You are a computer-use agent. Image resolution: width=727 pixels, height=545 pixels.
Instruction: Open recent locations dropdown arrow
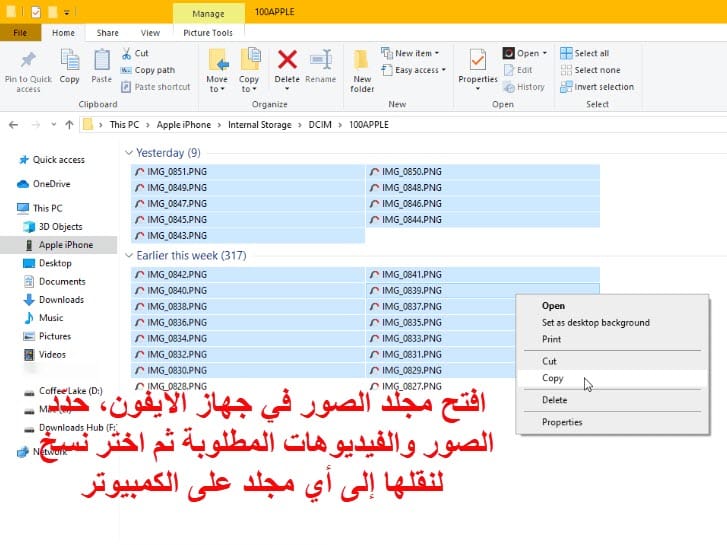coord(53,125)
